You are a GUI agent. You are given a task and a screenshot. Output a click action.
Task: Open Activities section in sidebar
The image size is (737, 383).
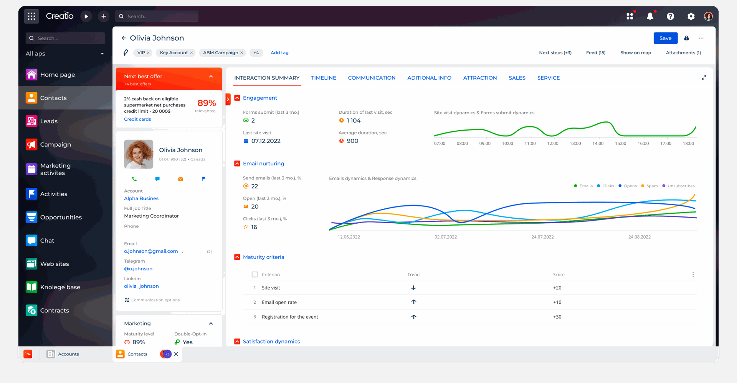click(x=65, y=194)
